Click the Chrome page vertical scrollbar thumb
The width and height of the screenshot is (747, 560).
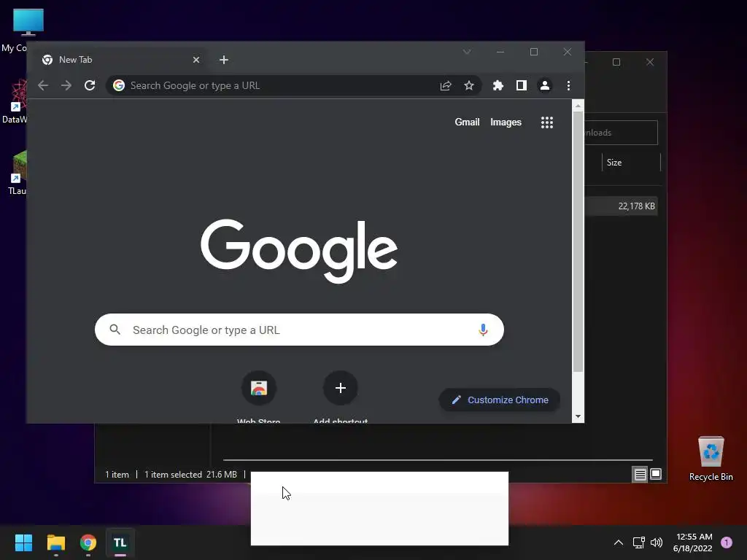pyautogui.click(x=578, y=243)
